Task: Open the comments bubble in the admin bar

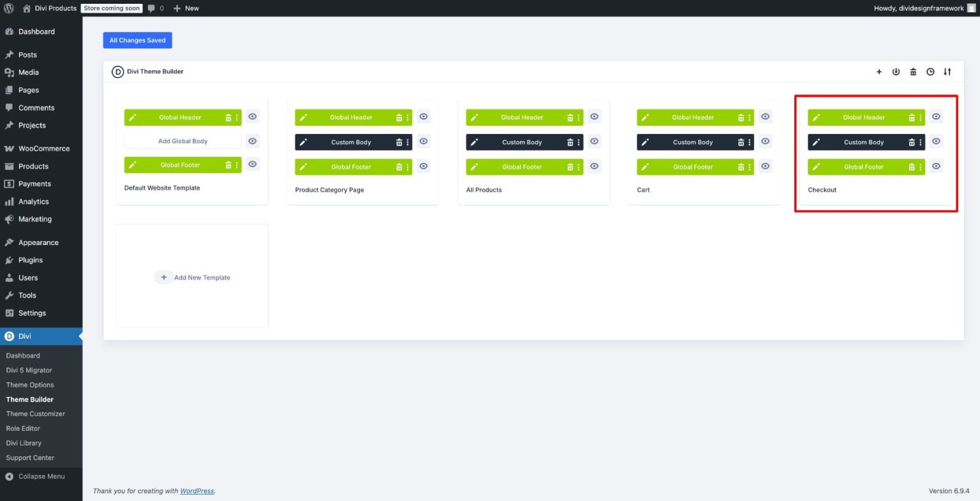Action: tap(155, 8)
